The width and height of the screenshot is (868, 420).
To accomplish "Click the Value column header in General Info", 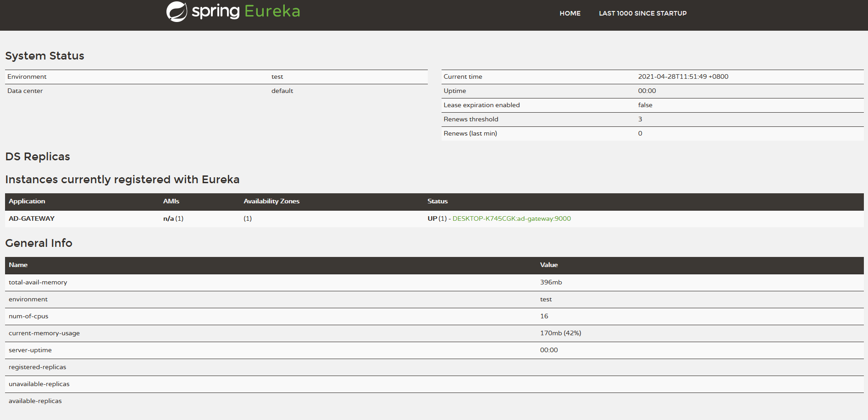I will (549, 265).
